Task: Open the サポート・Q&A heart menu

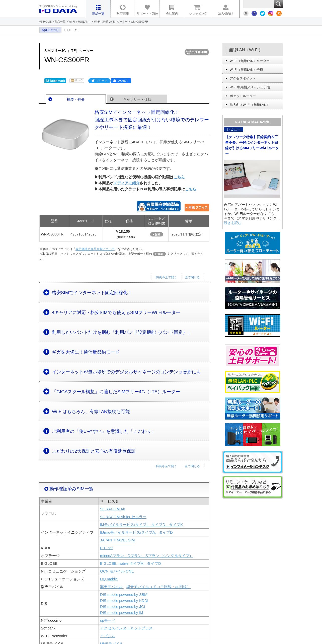Action: [x=147, y=9]
